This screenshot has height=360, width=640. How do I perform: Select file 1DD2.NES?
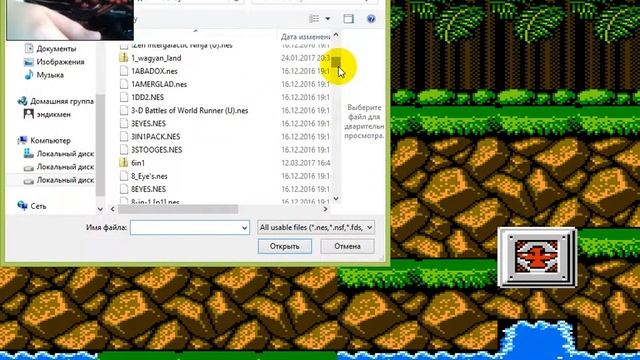[x=147, y=97]
